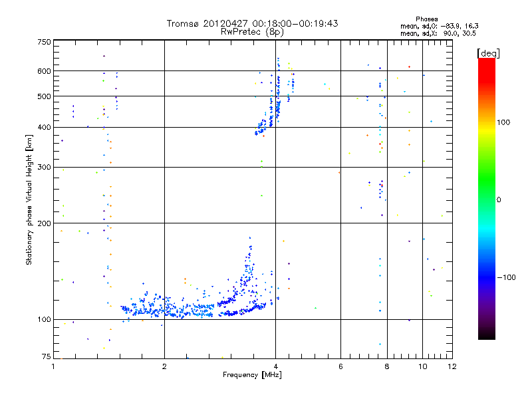Click the x-axis tick label '6'
The image size is (532, 399).
click(340, 366)
